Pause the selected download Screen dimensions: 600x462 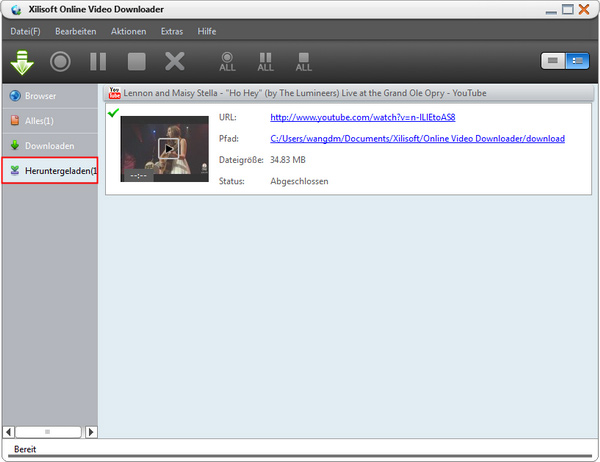tap(98, 62)
